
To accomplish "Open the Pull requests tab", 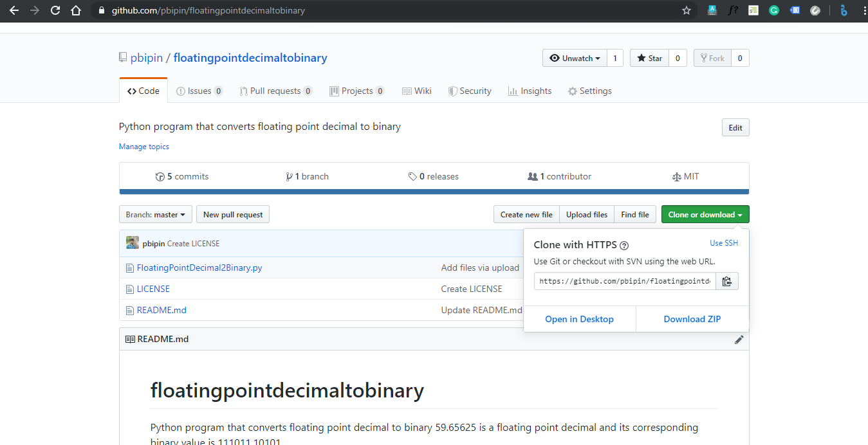I will click(x=275, y=91).
